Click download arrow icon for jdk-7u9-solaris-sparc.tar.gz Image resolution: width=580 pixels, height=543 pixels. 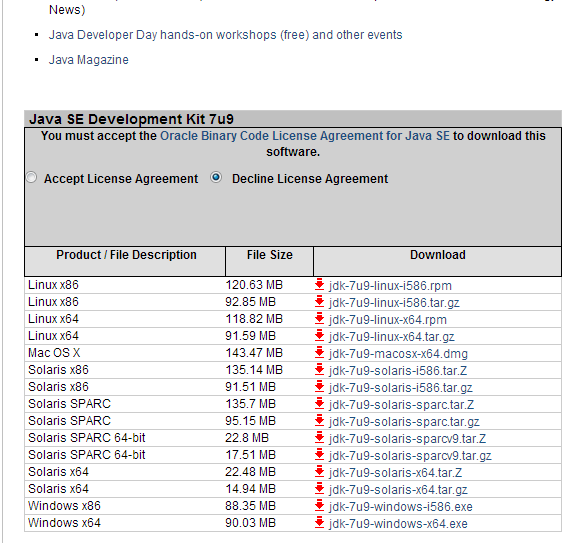[319, 421]
